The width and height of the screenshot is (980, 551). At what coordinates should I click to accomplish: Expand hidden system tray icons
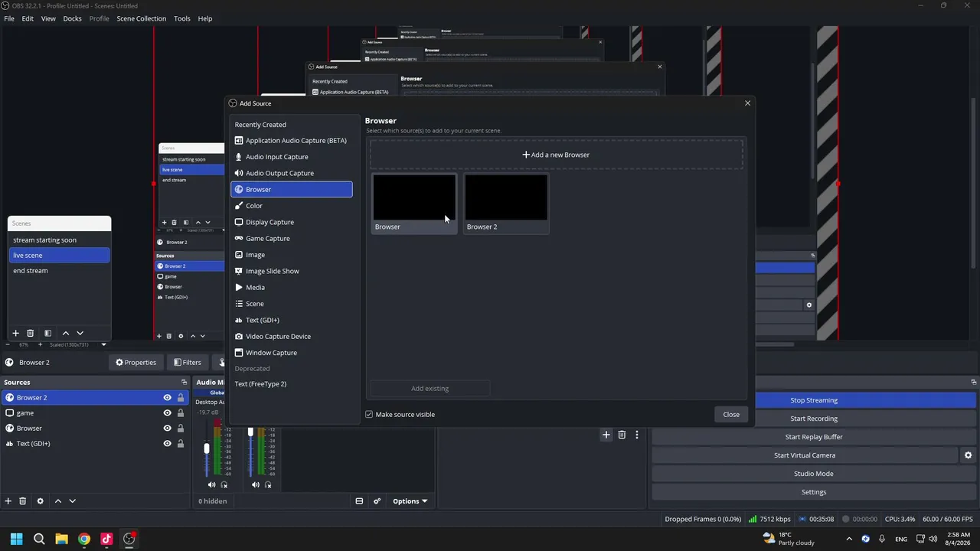[x=850, y=539]
